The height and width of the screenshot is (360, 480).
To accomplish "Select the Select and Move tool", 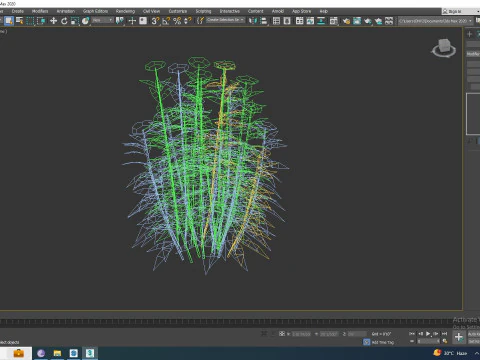I will [x=53, y=21].
